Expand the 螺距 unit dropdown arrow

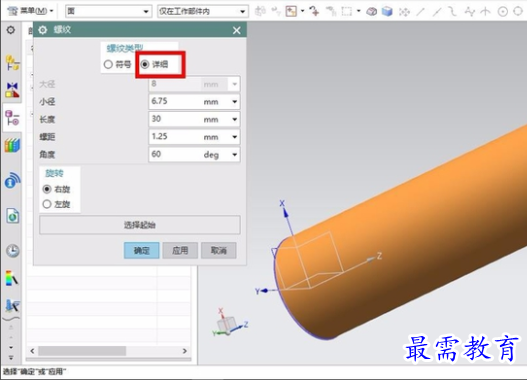pyautogui.click(x=235, y=137)
